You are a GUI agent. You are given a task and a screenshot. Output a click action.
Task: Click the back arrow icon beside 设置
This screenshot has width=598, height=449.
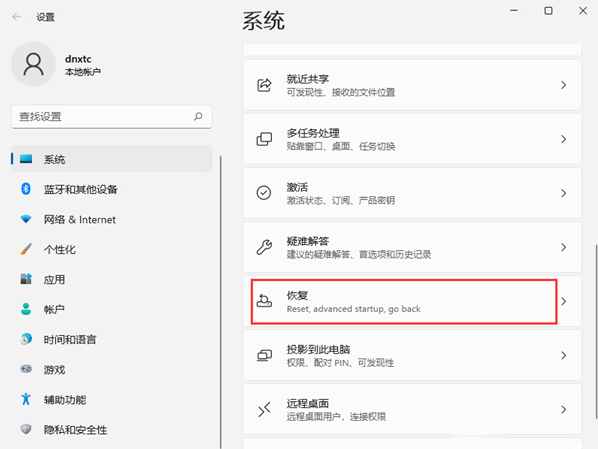click(x=16, y=17)
